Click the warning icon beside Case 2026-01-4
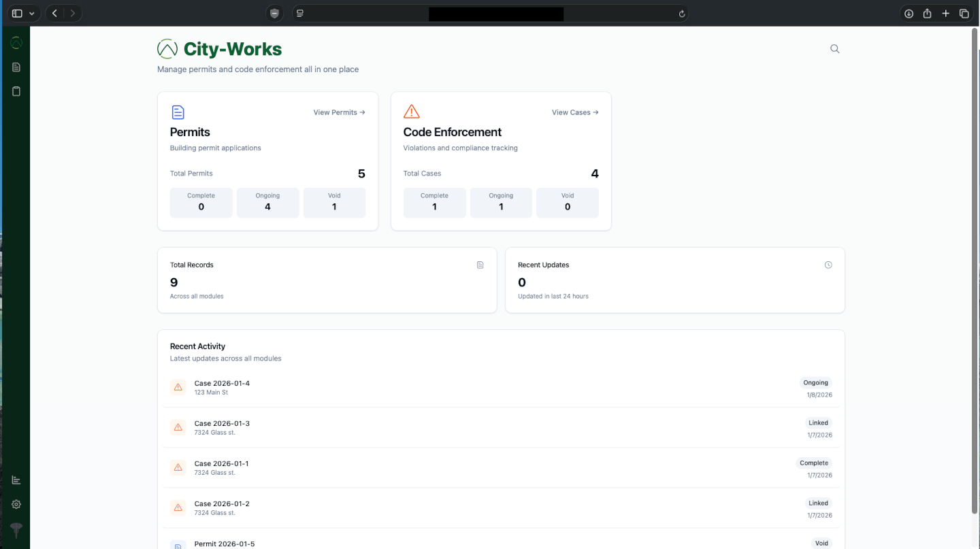This screenshot has width=980, height=549. [x=178, y=387]
